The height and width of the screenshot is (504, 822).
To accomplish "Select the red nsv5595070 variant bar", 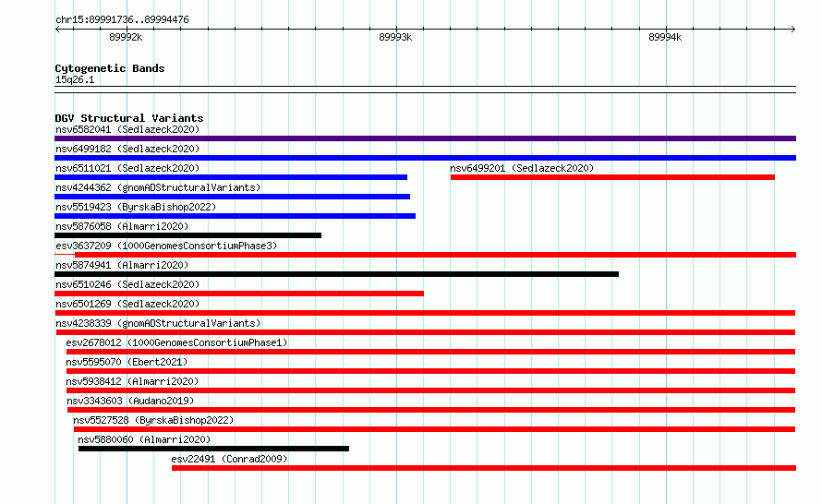I will pyautogui.click(x=431, y=371).
